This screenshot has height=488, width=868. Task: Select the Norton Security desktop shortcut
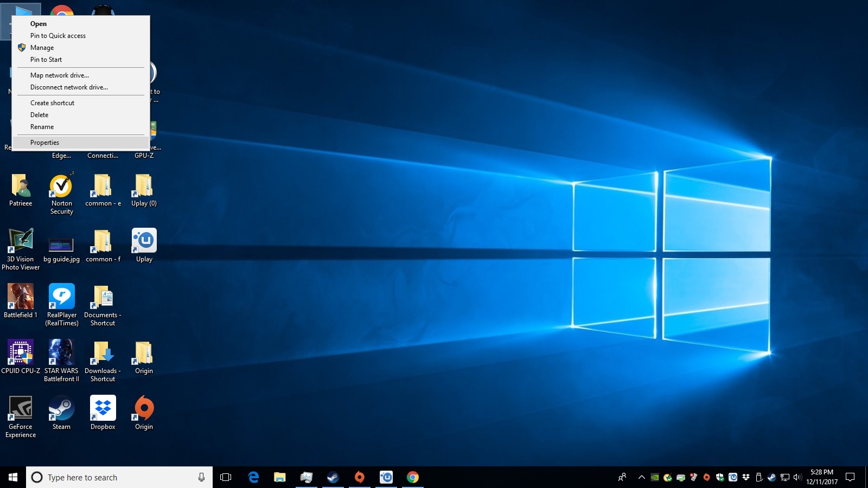62,194
